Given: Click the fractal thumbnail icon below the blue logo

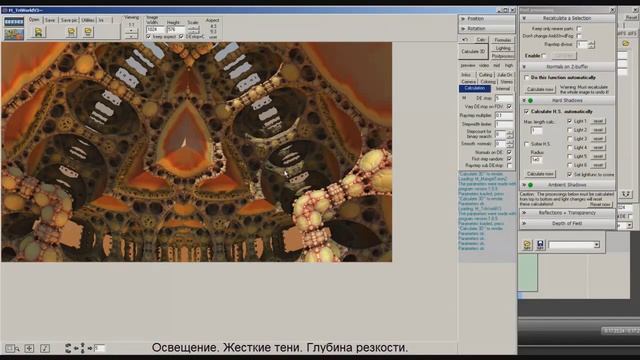Looking at the screenshot, I should pyautogui.click(x=14, y=34).
